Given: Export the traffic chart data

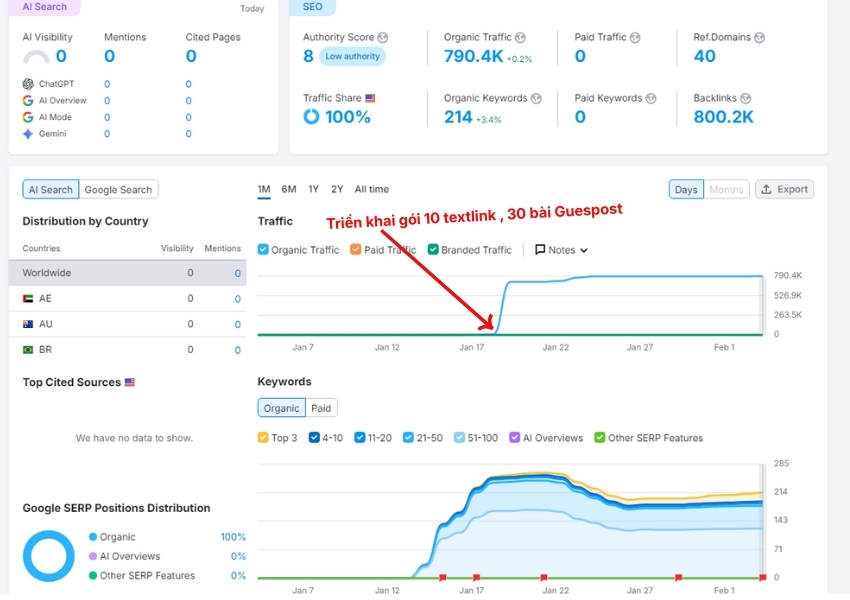Looking at the screenshot, I should [x=784, y=189].
